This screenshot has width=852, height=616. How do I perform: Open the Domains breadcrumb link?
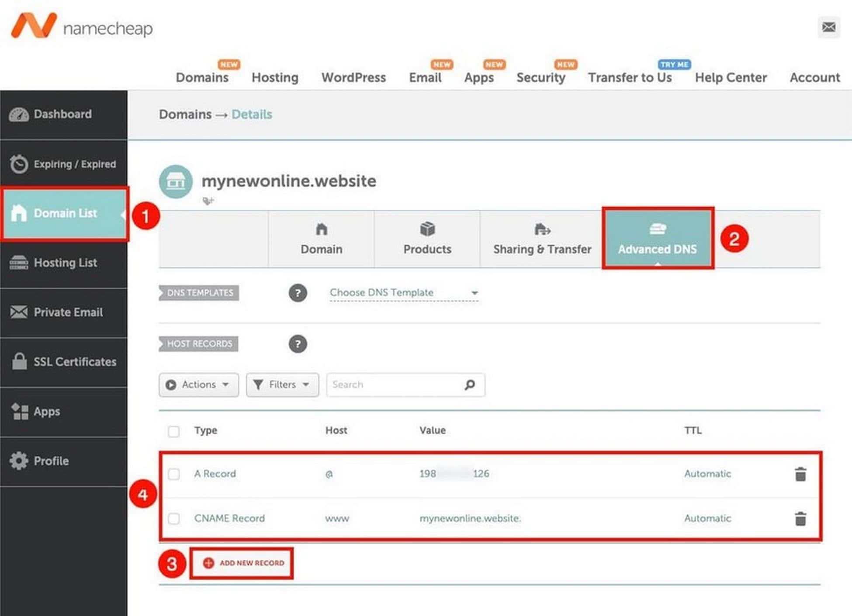point(185,114)
